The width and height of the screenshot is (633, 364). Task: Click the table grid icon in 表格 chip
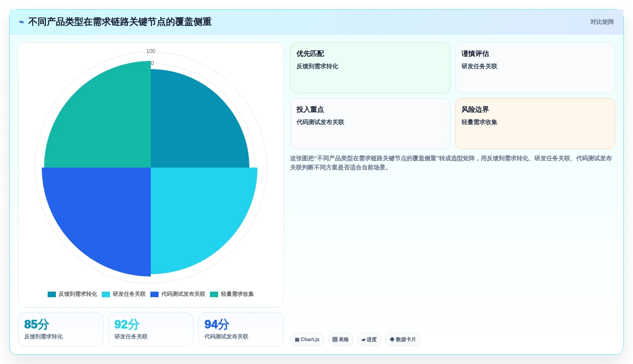point(335,340)
